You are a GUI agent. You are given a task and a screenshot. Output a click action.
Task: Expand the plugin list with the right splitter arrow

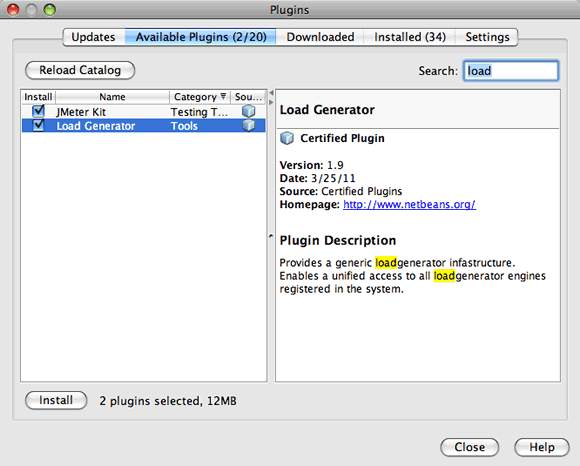pyautogui.click(x=271, y=102)
